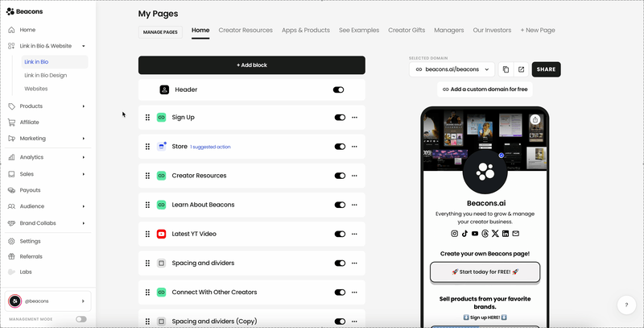Open Websites in the sidebar
Viewport: 644px width, 328px height.
point(36,89)
